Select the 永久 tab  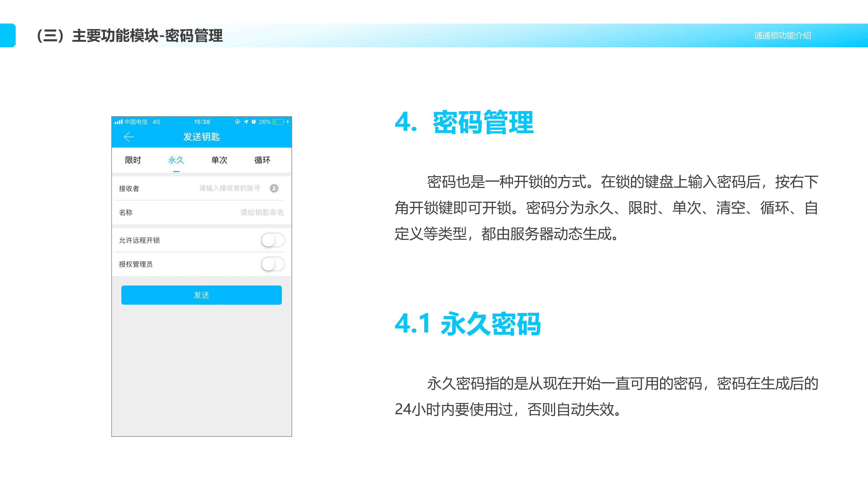click(x=176, y=160)
